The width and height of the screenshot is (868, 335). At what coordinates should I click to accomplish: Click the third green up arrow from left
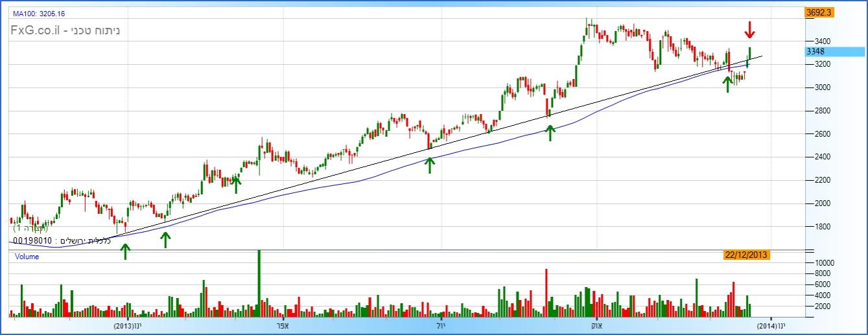coord(236,184)
